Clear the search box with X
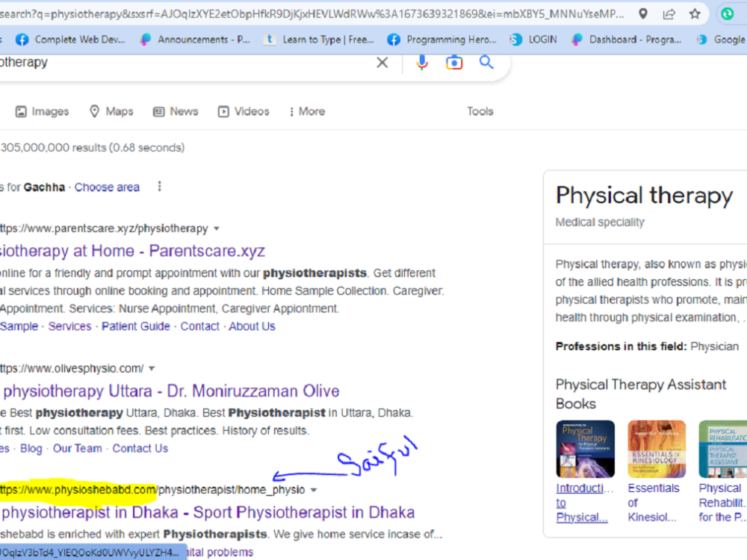 (x=382, y=63)
